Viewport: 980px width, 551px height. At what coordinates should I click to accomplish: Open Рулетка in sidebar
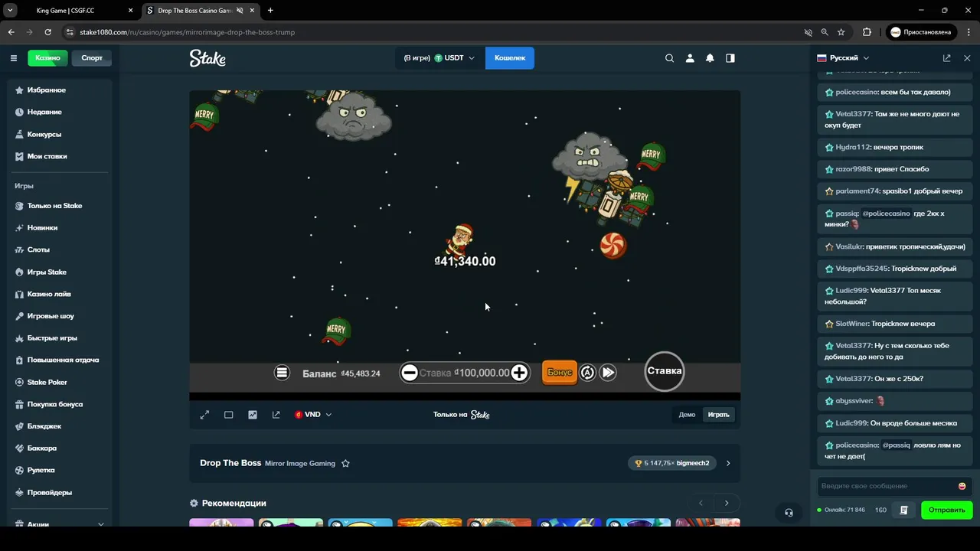click(x=41, y=471)
